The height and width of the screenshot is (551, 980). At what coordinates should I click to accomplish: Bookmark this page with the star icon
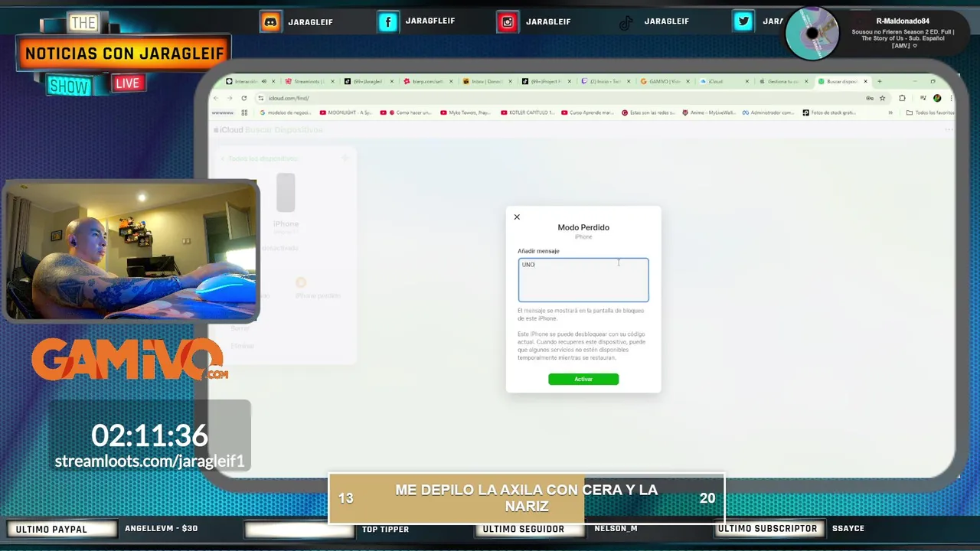(x=882, y=98)
